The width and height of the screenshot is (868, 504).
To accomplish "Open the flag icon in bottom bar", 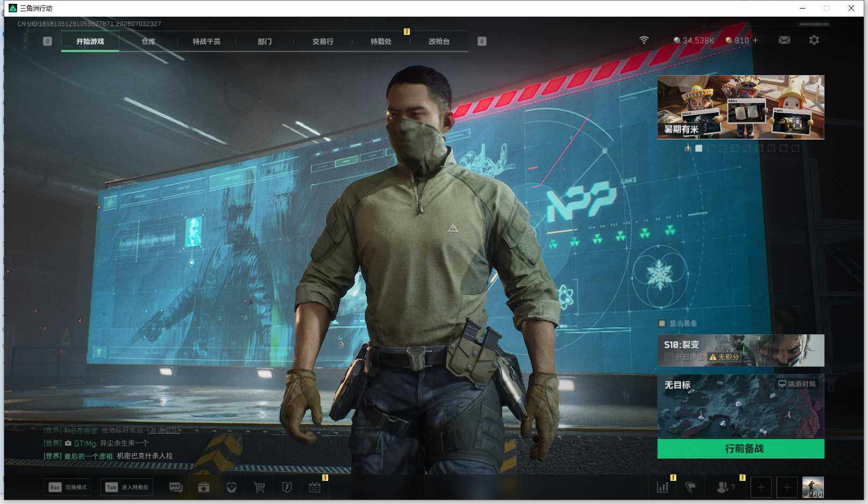I will [x=691, y=487].
